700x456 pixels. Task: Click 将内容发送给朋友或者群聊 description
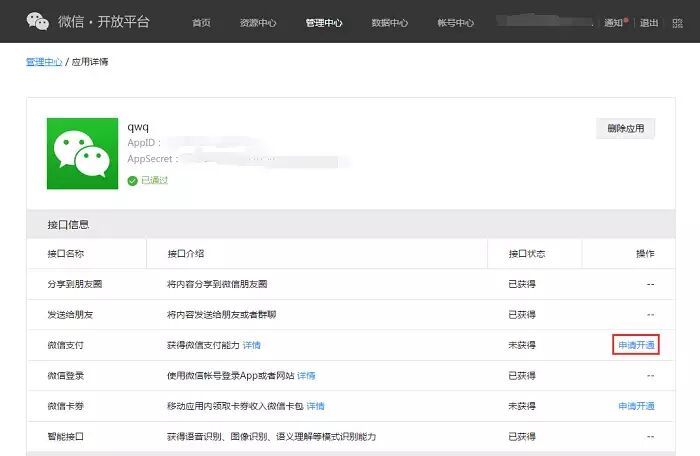coord(221,314)
